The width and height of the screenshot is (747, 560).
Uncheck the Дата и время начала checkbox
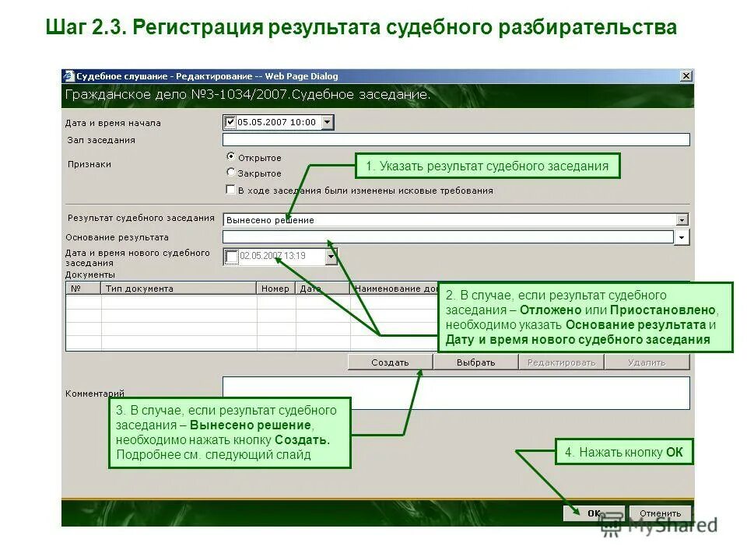click(x=231, y=121)
